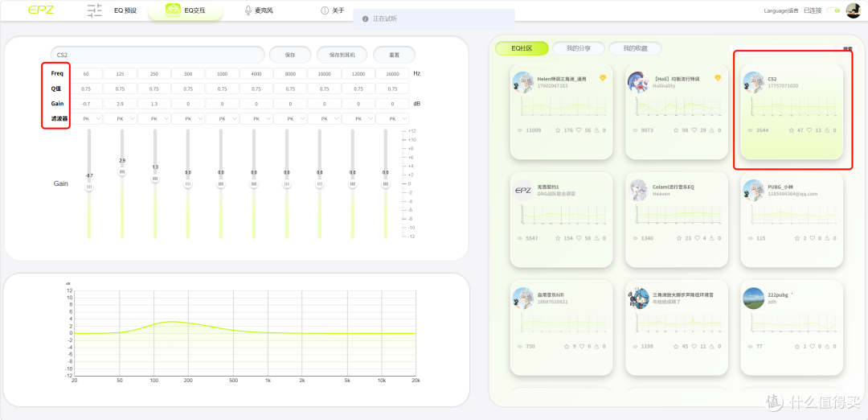Open filter type dropdown for 4000 Hz band
The width and height of the screenshot is (868, 420).
point(256,118)
